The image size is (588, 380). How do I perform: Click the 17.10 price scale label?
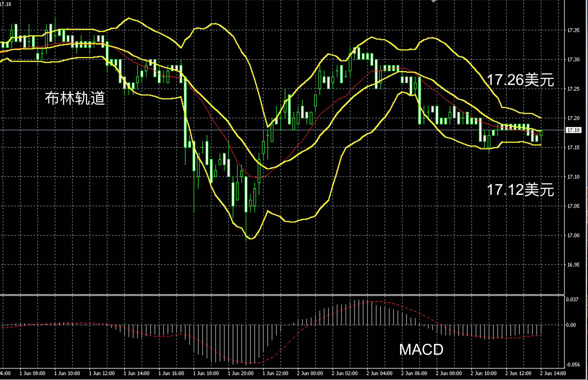click(573, 177)
